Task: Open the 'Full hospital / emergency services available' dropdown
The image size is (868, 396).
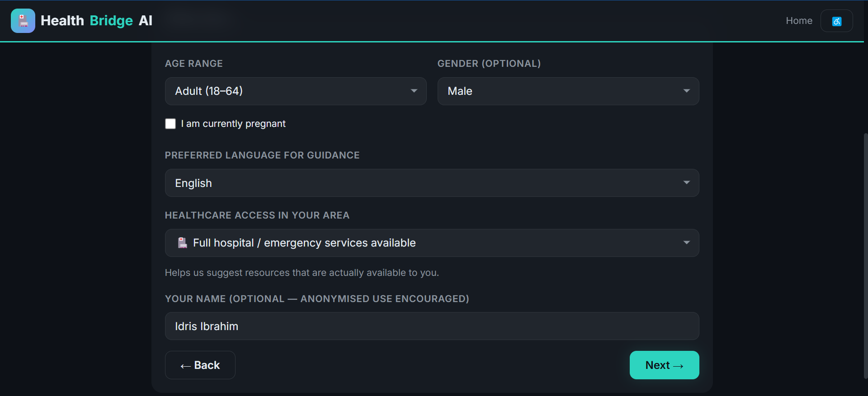Action: (432, 243)
